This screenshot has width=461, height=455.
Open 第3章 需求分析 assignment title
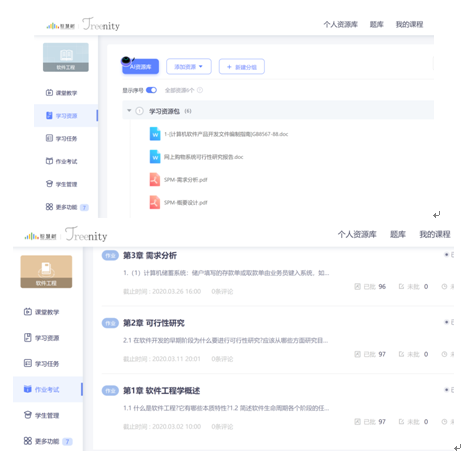point(150,255)
